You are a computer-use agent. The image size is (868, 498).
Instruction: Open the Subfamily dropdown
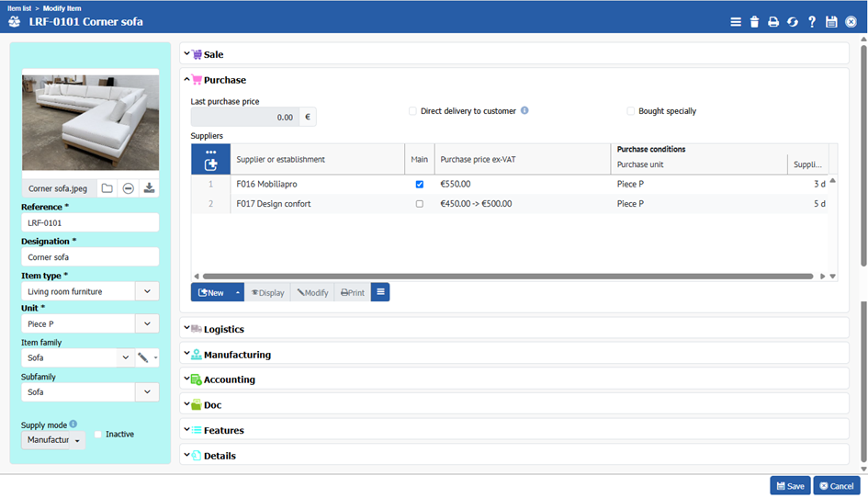(147, 392)
